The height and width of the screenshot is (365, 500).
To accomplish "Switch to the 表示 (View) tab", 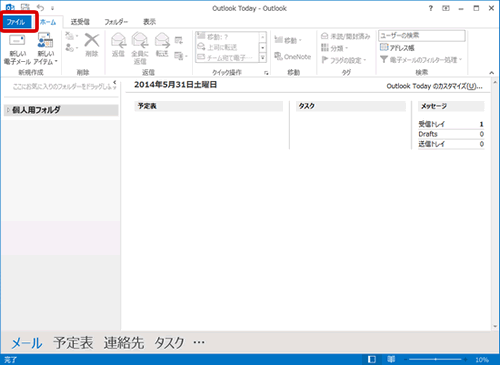I will tap(149, 22).
